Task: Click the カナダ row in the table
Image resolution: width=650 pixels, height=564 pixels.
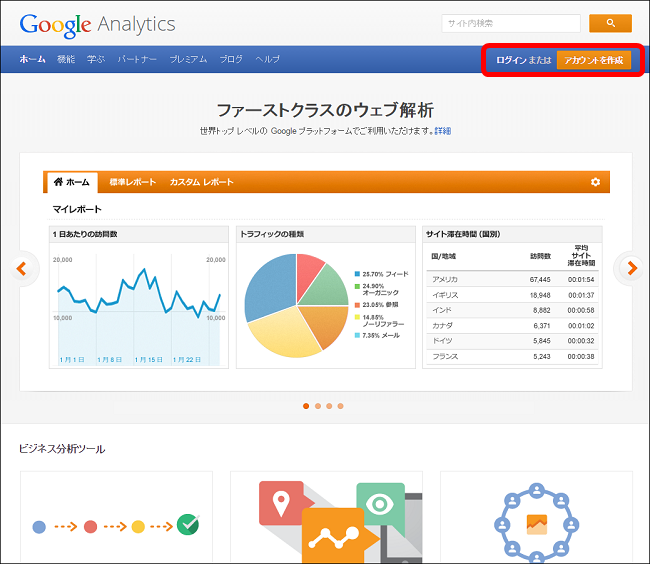Action: 512,326
